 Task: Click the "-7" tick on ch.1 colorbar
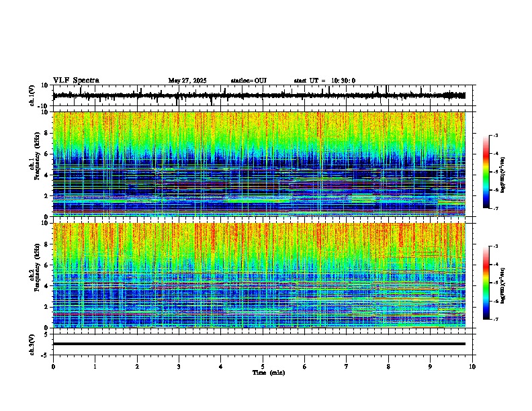click(x=496, y=208)
